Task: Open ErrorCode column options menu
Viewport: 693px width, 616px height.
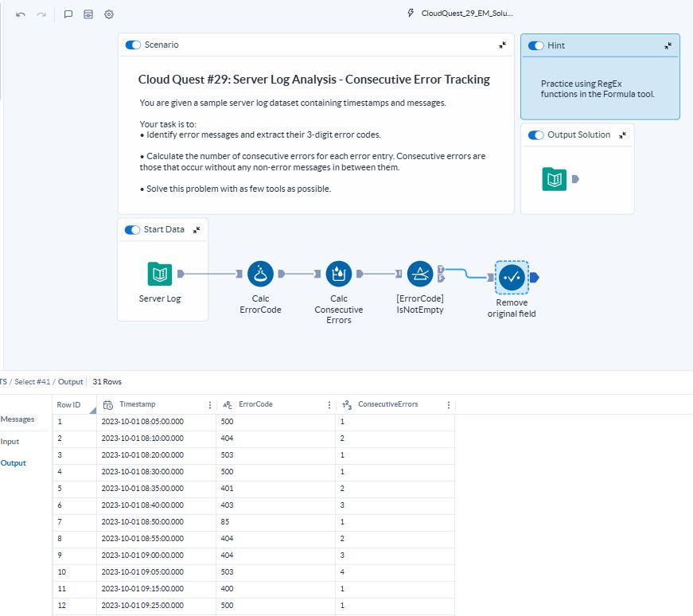Action: coord(329,405)
